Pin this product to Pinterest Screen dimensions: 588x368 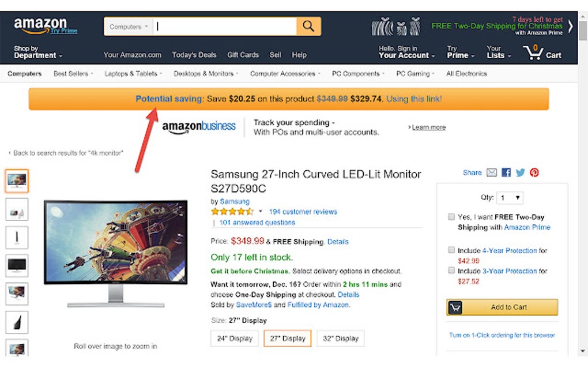coord(534,172)
